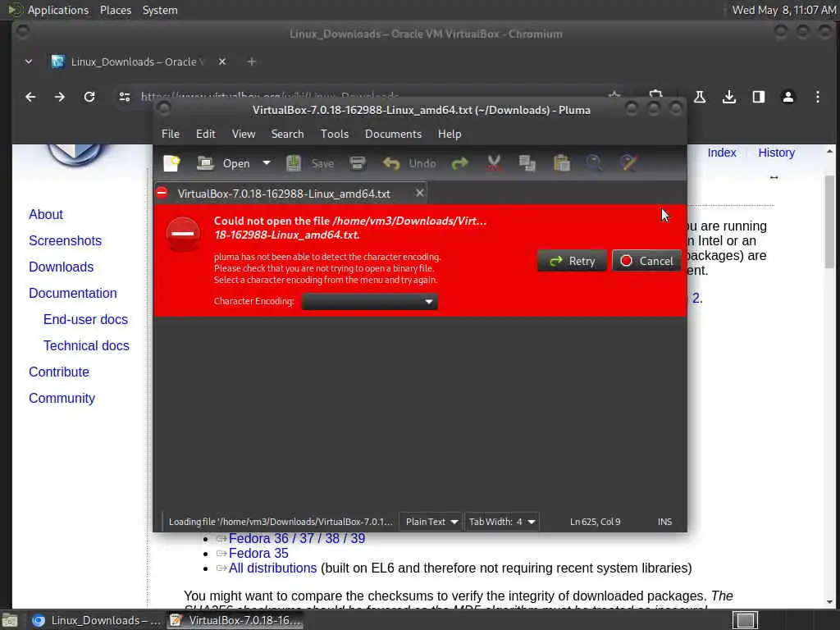Image resolution: width=840 pixels, height=630 pixels.
Task: Open the Fedora 35 download link
Action: click(258, 554)
